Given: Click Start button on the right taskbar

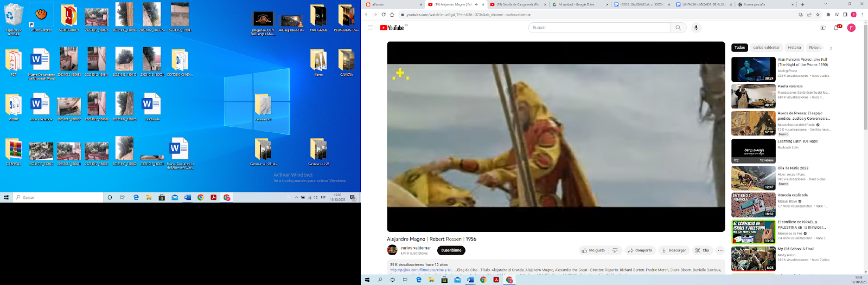Looking at the screenshot, I should click(367, 280).
